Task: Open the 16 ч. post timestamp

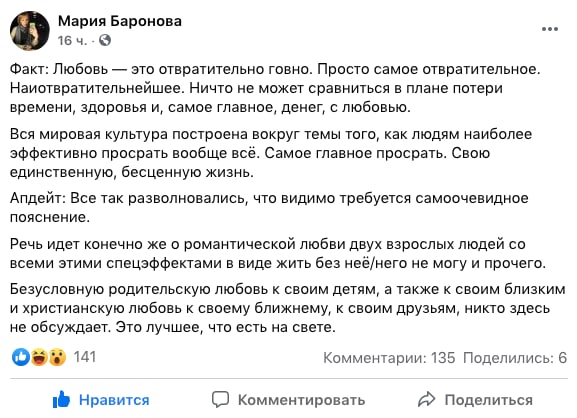Action: (72, 40)
